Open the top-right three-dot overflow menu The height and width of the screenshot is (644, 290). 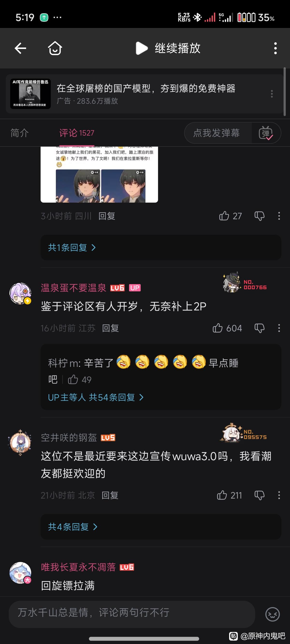point(275,48)
